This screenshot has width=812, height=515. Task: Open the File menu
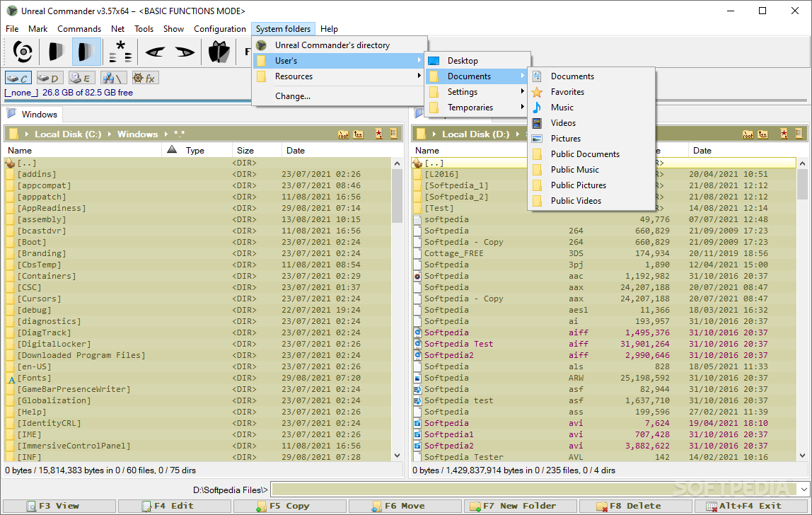pos(12,29)
